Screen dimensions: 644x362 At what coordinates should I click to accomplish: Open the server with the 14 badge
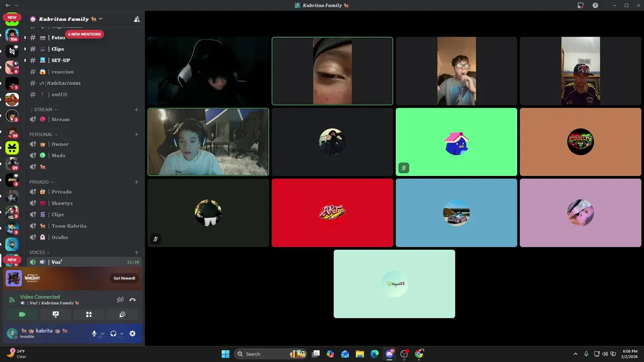12,132
